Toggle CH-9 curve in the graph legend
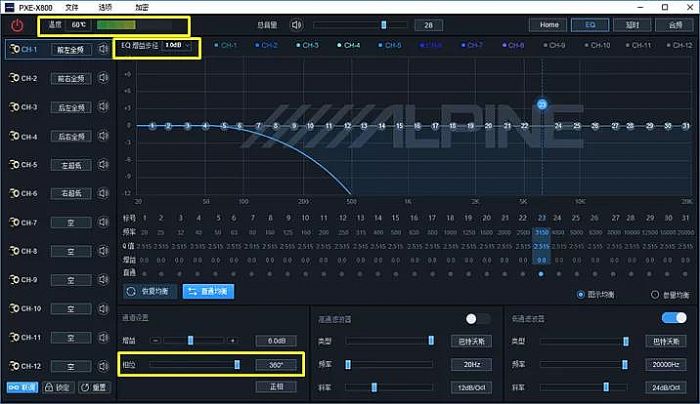The height and width of the screenshot is (404, 700). [x=554, y=45]
